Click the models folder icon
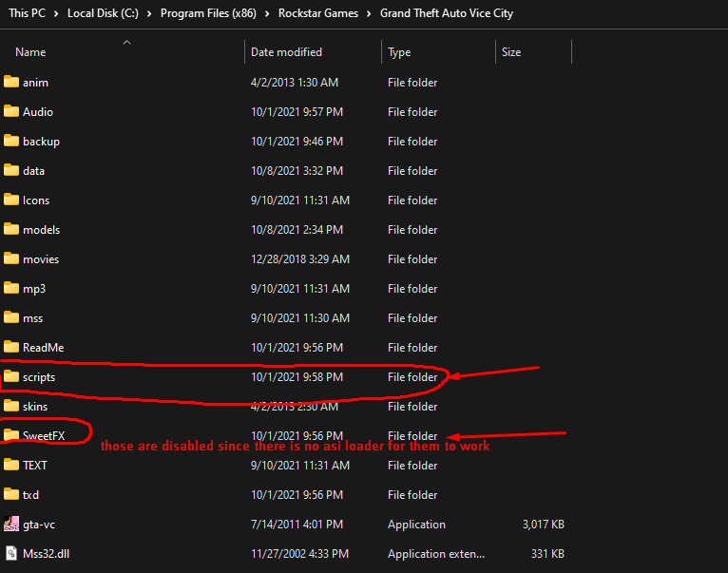The image size is (728, 573). pos(11,229)
